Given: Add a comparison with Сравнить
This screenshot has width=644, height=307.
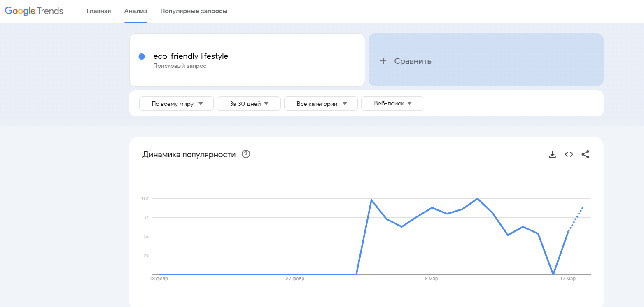Looking at the screenshot, I should (486, 60).
